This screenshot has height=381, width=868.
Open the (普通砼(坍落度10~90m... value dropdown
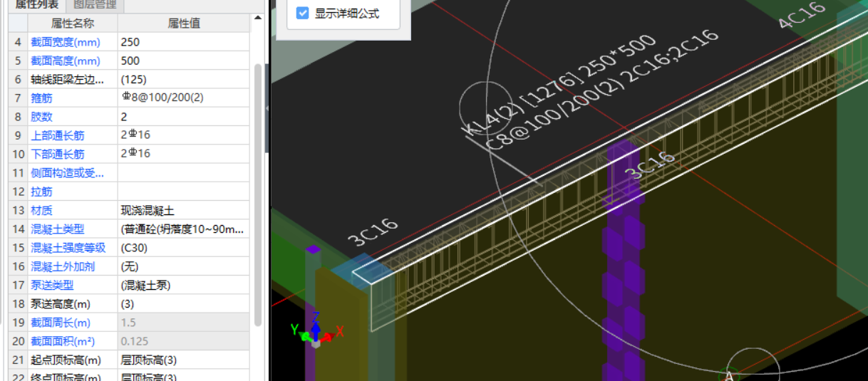pyautogui.click(x=184, y=229)
